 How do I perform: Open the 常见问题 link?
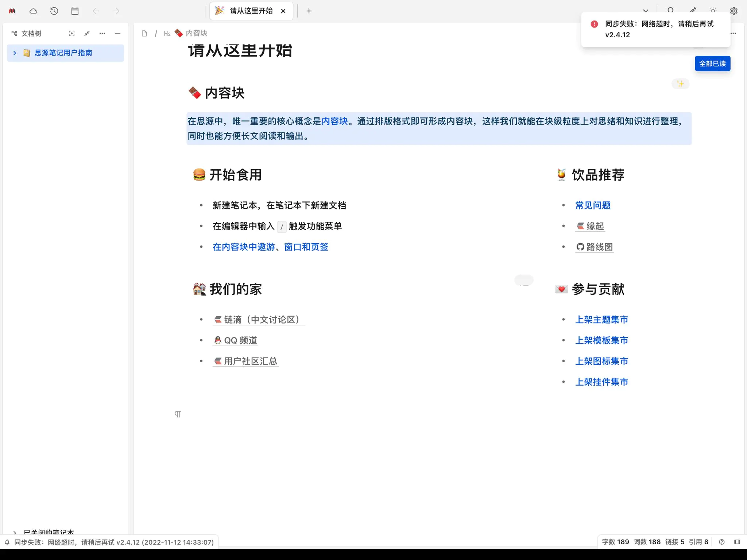click(593, 205)
